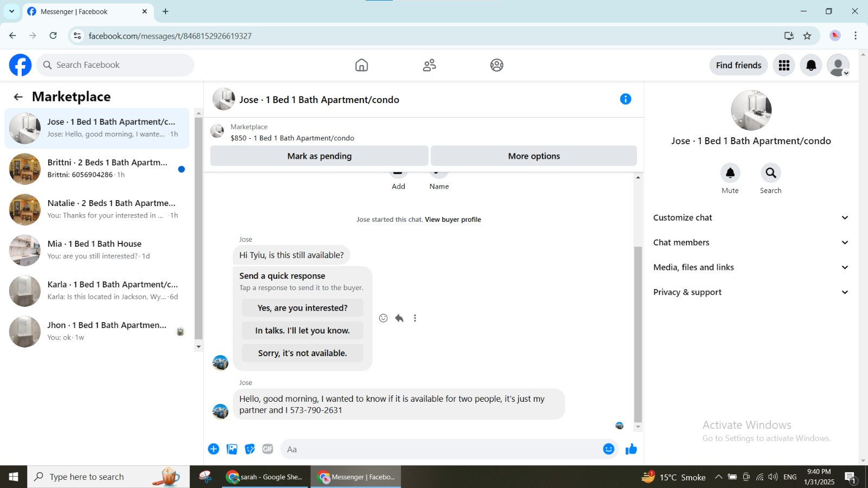Focus the Search Facebook field
The width and height of the screenshot is (868, 488).
(x=116, y=65)
